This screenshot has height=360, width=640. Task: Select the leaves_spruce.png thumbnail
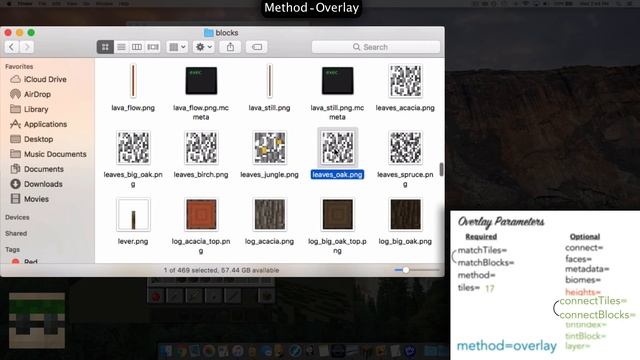coord(405,147)
